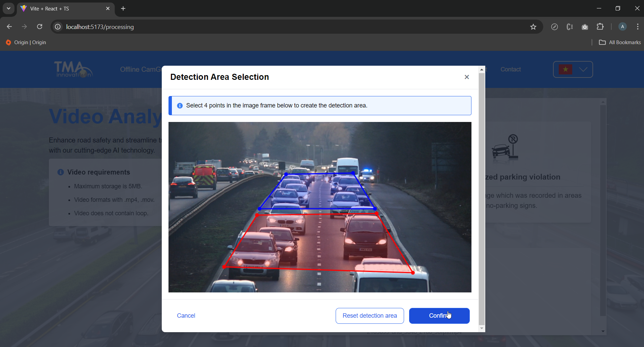The image size is (644, 347).
Task: Open the tab search dropdown arrow
Action: click(8, 8)
